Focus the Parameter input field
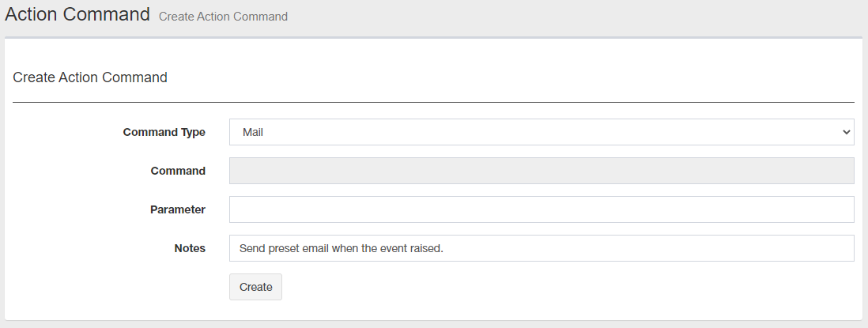Screen dimensions: 868x328 pos(541,209)
